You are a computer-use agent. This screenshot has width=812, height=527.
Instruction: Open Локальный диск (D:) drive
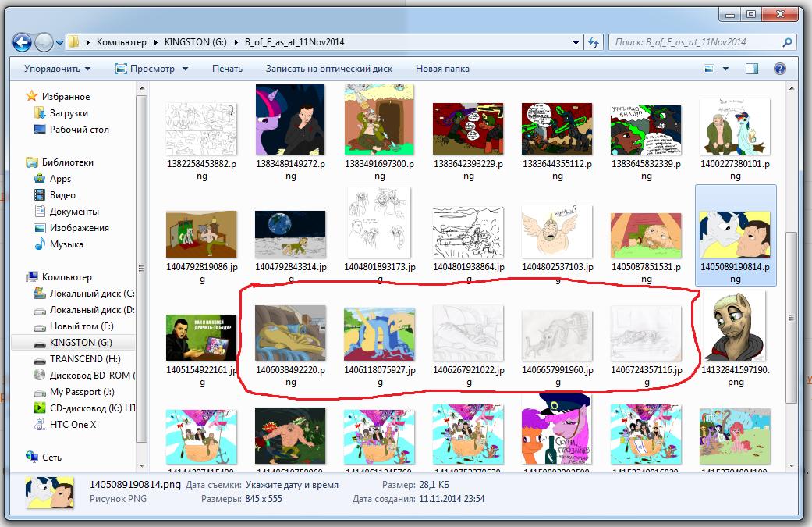coord(92,310)
